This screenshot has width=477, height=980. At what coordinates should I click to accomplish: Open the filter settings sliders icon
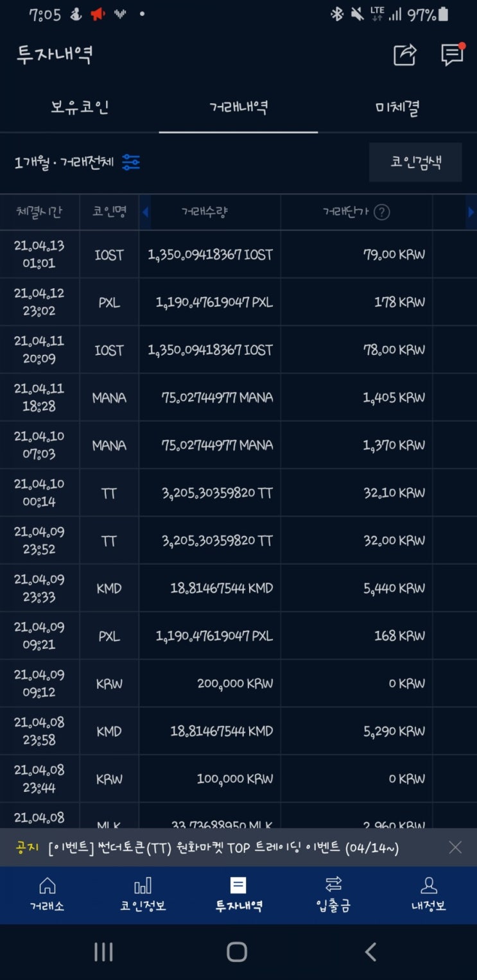[x=131, y=162]
